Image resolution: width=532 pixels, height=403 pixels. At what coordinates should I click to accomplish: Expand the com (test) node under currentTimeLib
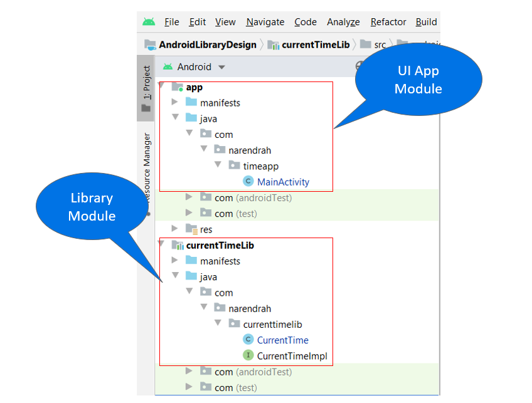coord(189,387)
